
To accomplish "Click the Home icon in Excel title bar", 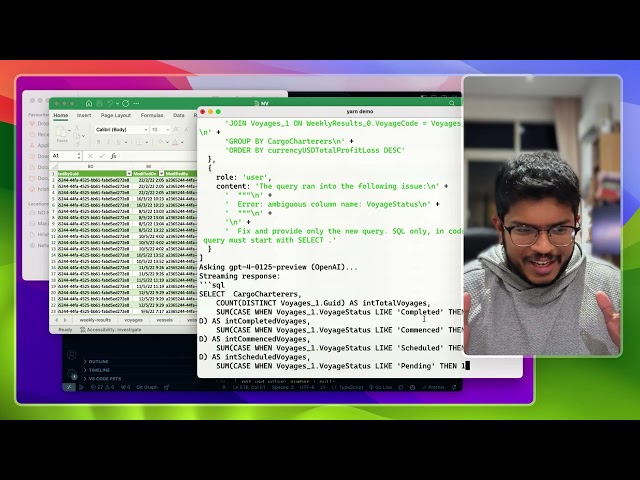I will coord(89,104).
